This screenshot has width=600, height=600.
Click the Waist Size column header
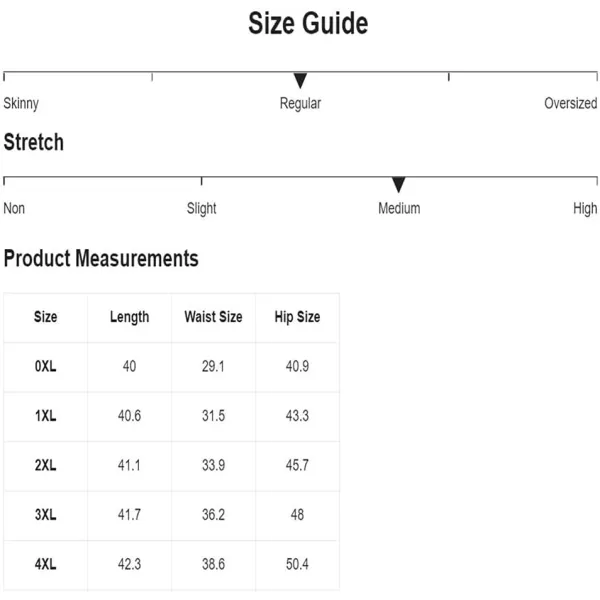click(x=213, y=317)
